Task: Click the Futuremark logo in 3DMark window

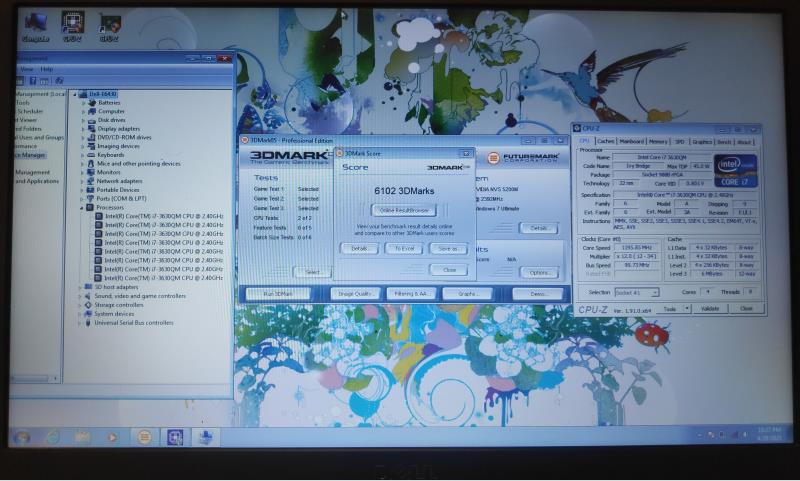Action: tap(521, 158)
